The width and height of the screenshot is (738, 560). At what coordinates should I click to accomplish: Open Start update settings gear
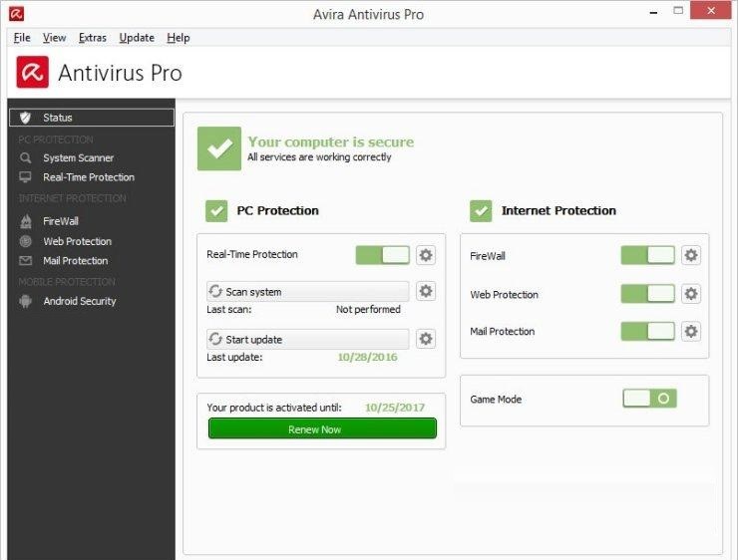click(x=426, y=339)
